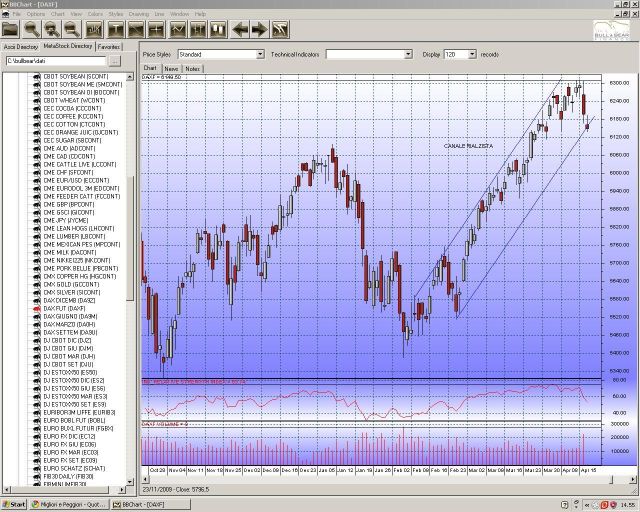The width and height of the screenshot is (640, 512).
Task: Click the icon beside CBOT SOYBEAN (SCONT)
Action: 37,76
